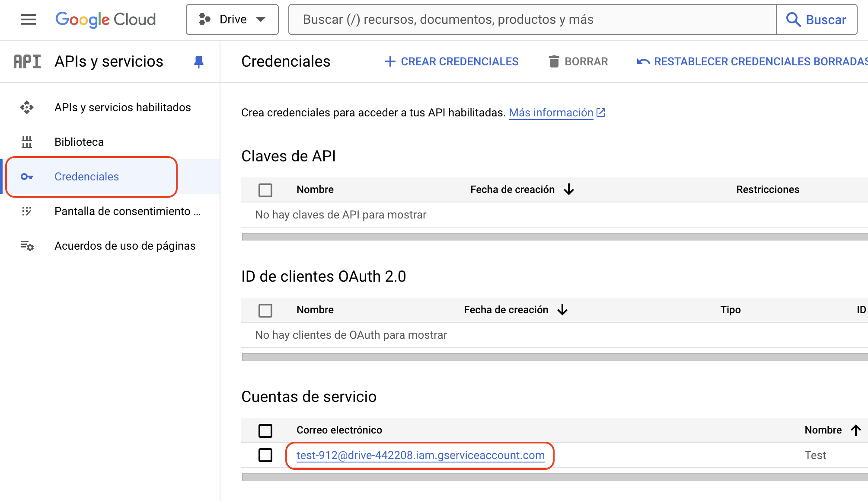Screen dimensions: 868x501
Task: Open the hamburger navigation menu
Action: [29, 19]
